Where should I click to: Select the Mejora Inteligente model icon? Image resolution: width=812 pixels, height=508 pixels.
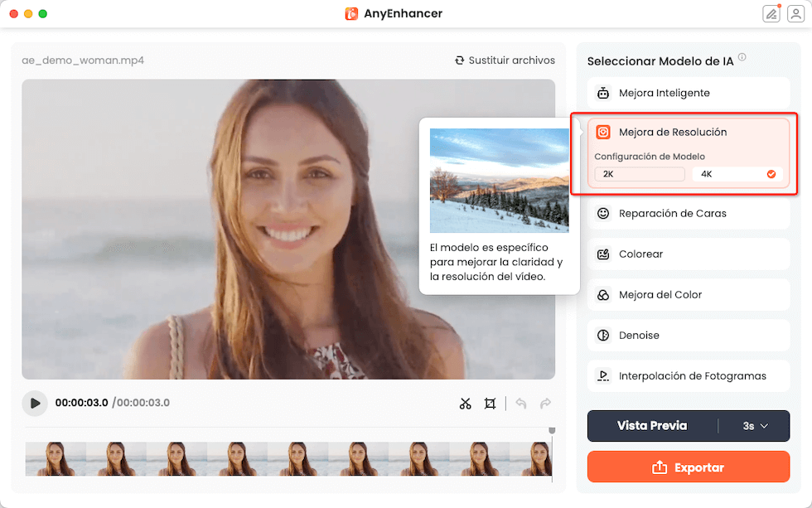coord(605,93)
